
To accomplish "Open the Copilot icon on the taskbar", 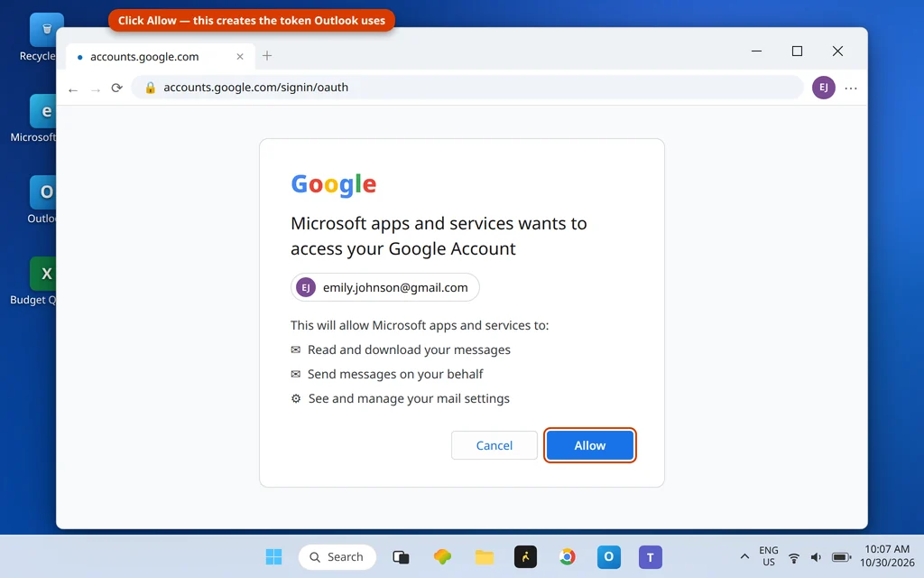I will pyautogui.click(x=442, y=556).
